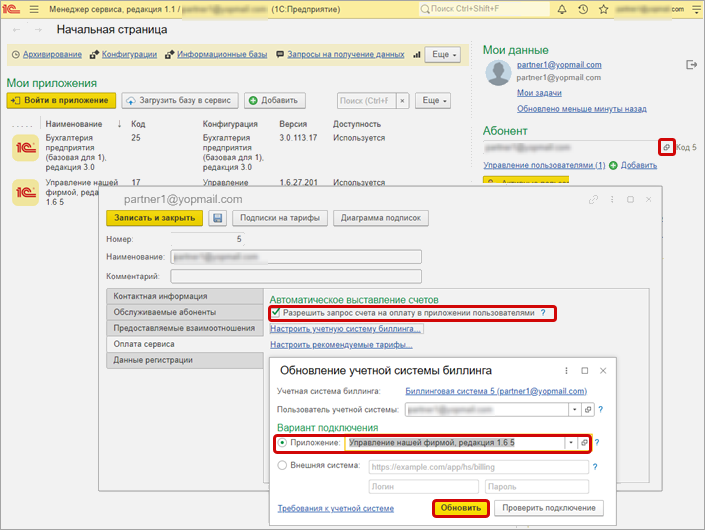Open Диаграмма подписок
The width and height of the screenshot is (705, 530).
click(380, 218)
